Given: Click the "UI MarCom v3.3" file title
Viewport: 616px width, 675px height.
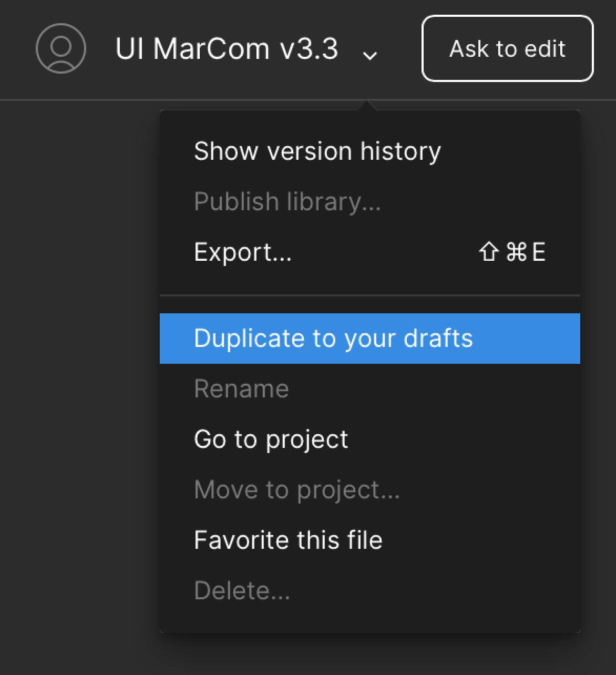Looking at the screenshot, I should point(227,49).
